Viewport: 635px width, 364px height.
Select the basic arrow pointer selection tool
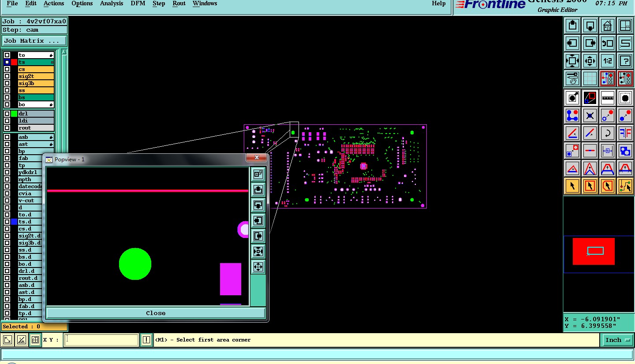(x=572, y=186)
